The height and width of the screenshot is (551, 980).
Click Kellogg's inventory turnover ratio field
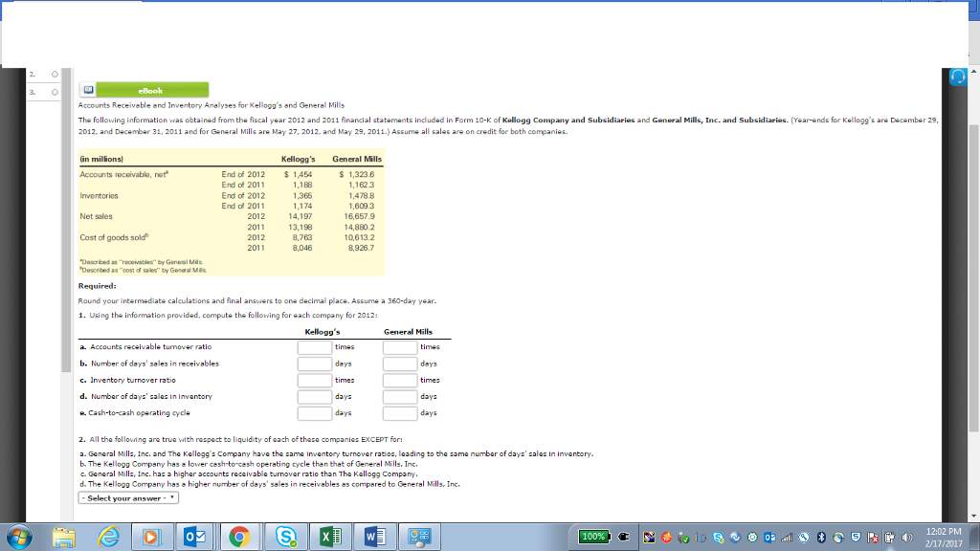314,381
